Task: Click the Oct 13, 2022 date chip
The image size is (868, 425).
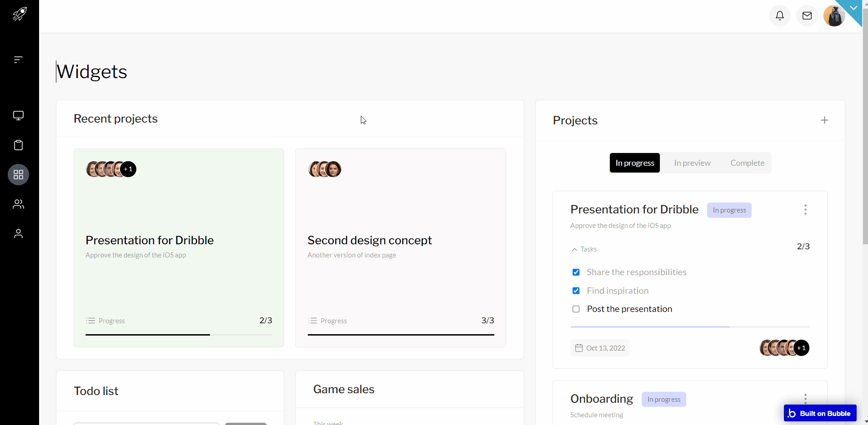Action: pos(600,348)
